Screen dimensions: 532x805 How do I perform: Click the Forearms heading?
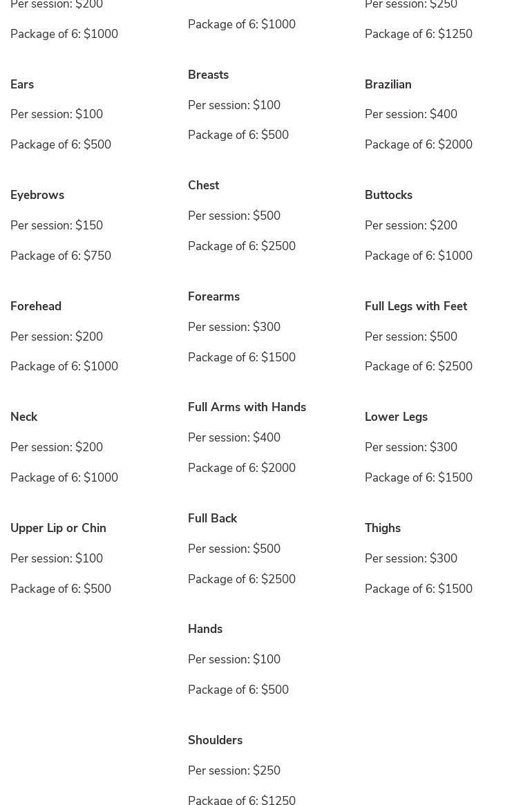point(213,296)
